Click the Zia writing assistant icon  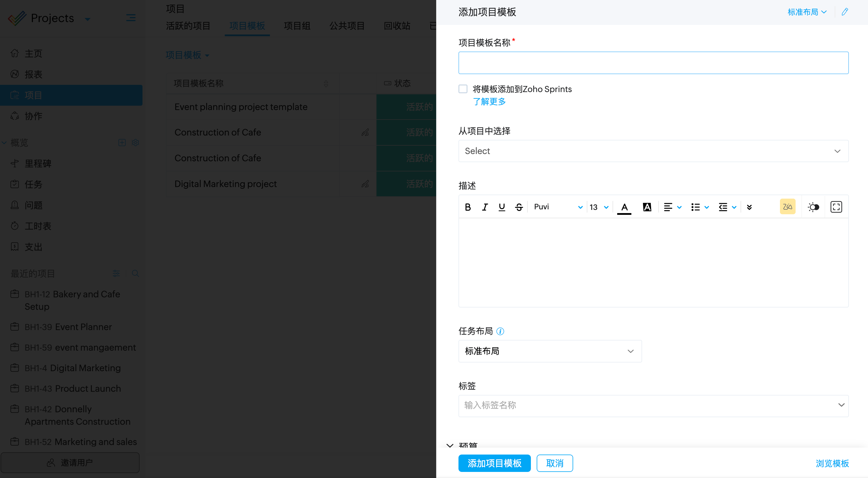click(787, 207)
